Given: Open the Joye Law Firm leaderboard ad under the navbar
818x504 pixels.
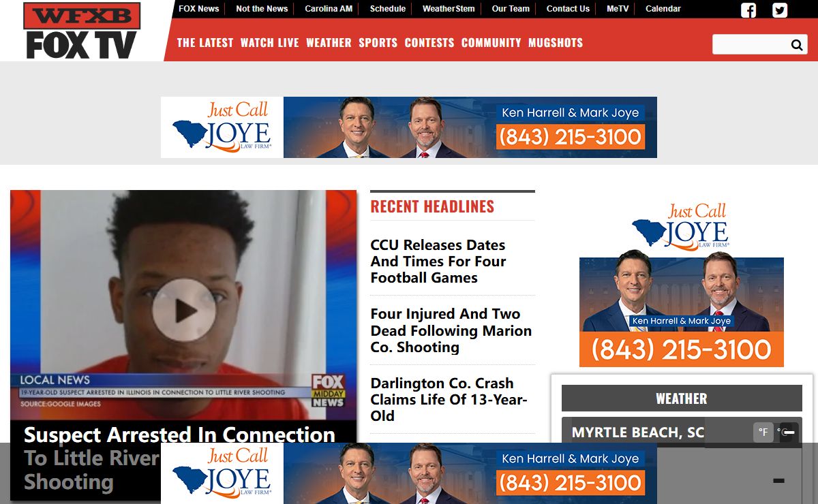Looking at the screenshot, I should (x=409, y=127).
